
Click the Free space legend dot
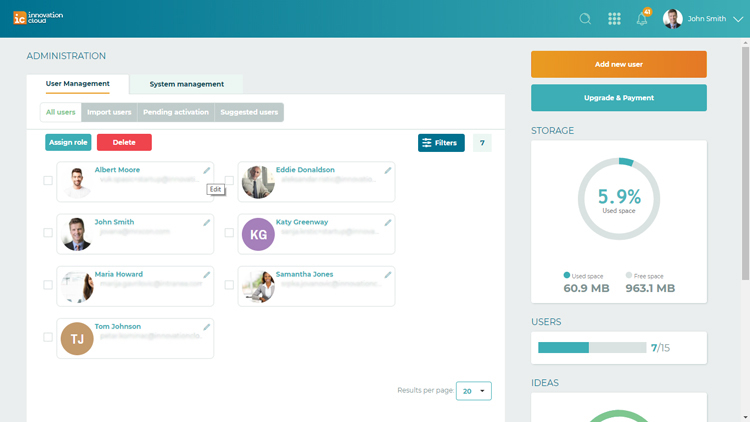[629, 275]
